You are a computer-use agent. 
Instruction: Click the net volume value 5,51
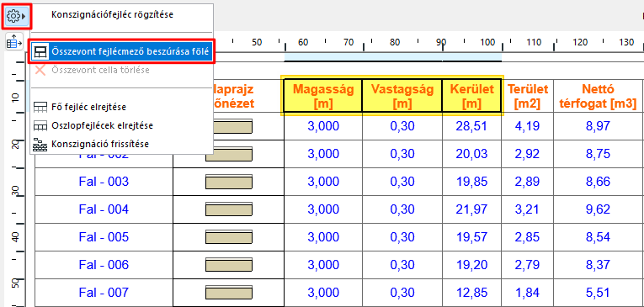[x=599, y=293]
